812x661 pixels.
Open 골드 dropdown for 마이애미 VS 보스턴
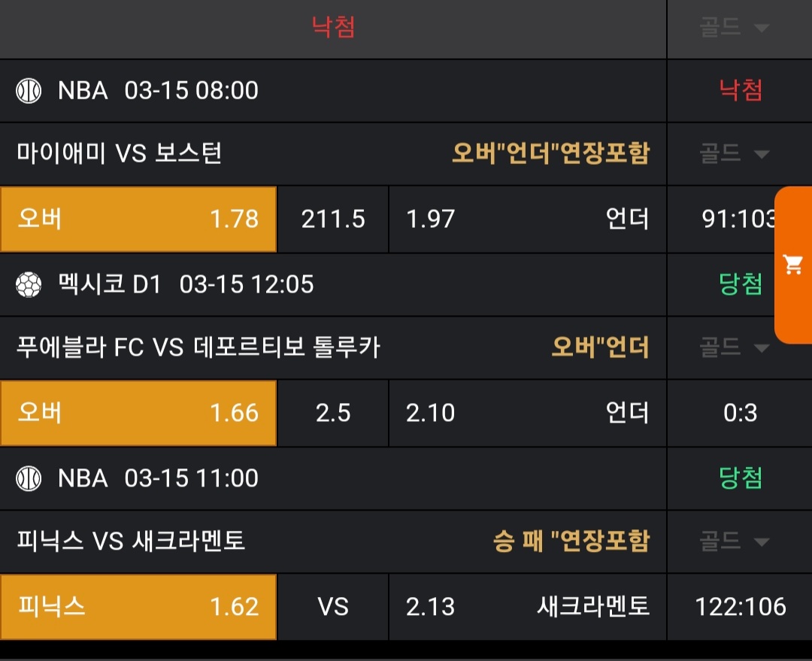pos(735,154)
